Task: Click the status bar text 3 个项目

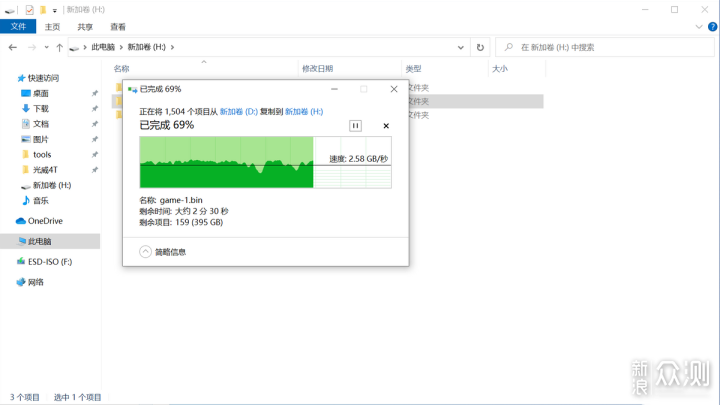Action: (x=25, y=397)
